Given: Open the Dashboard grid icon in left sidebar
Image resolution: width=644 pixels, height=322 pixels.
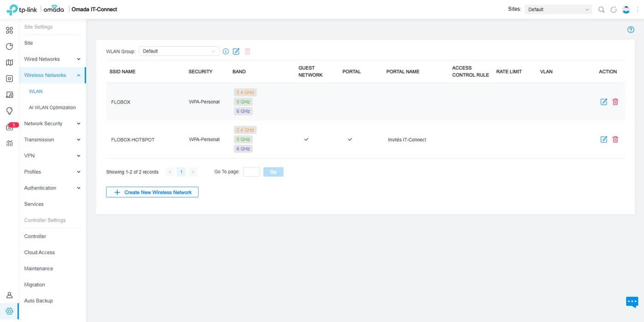Looking at the screenshot, I should [9, 30].
